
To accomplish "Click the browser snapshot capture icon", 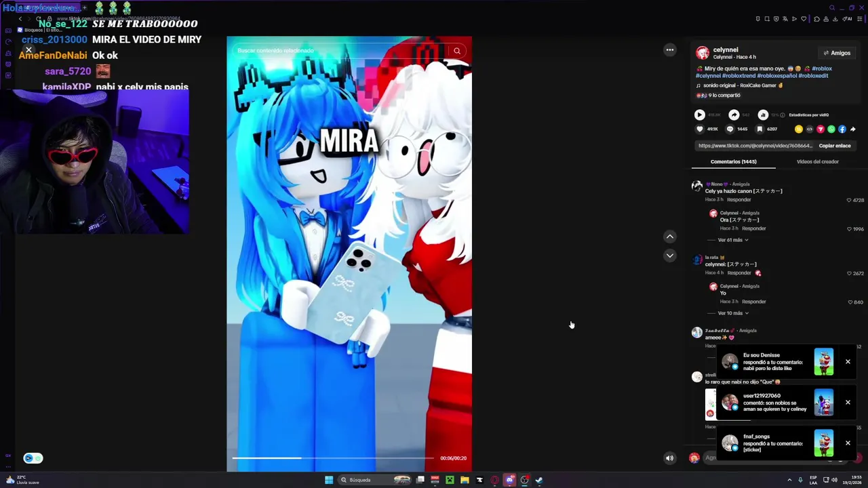I will point(767,19).
